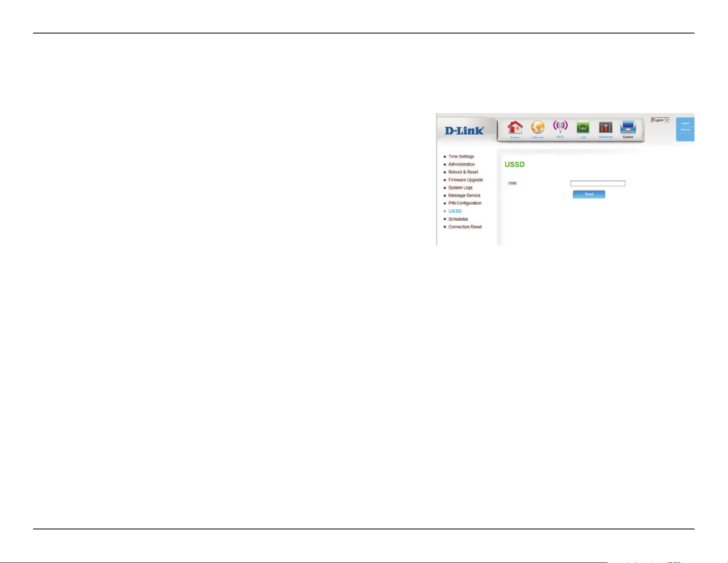Click the D-Link logo
The image size is (728, 563).
[x=464, y=131]
